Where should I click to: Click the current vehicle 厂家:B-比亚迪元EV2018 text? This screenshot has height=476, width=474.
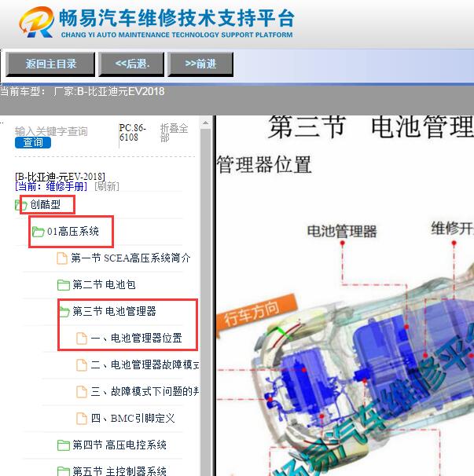coord(108,91)
